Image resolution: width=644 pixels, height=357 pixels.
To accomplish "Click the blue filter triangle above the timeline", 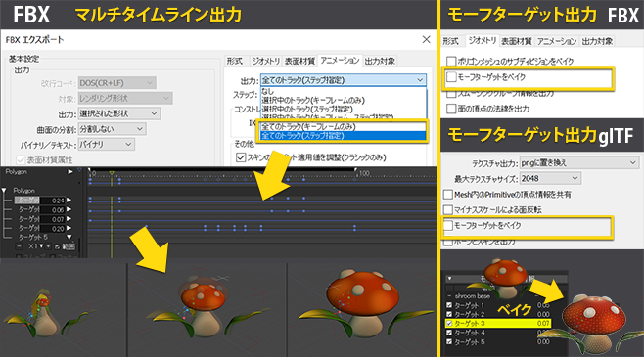I will [79, 169].
